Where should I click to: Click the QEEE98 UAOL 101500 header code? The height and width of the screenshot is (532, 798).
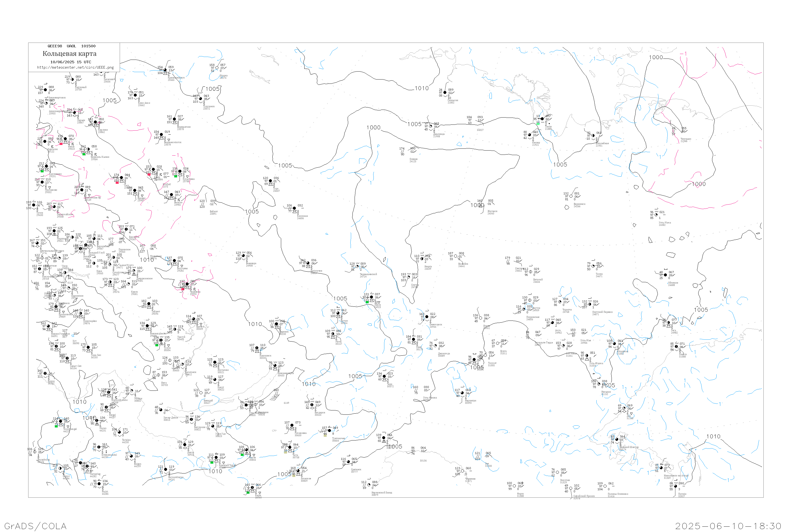coord(71,46)
